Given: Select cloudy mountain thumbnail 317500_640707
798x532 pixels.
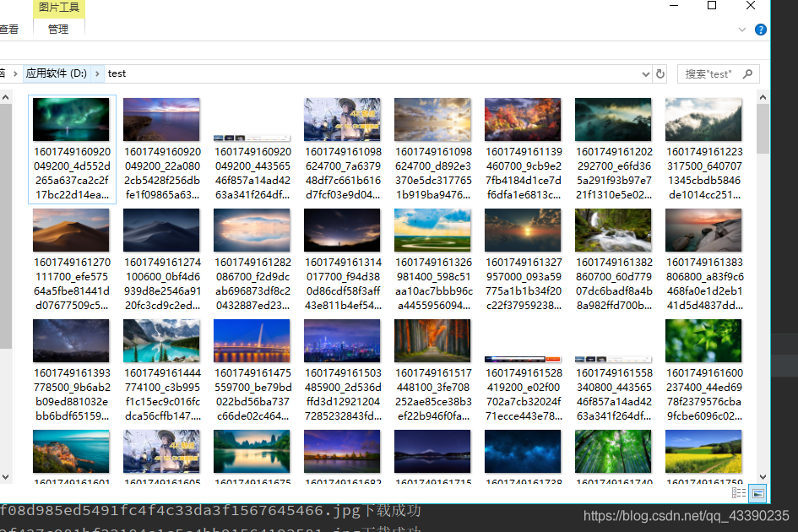Looking at the screenshot, I should pyautogui.click(x=703, y=119).
